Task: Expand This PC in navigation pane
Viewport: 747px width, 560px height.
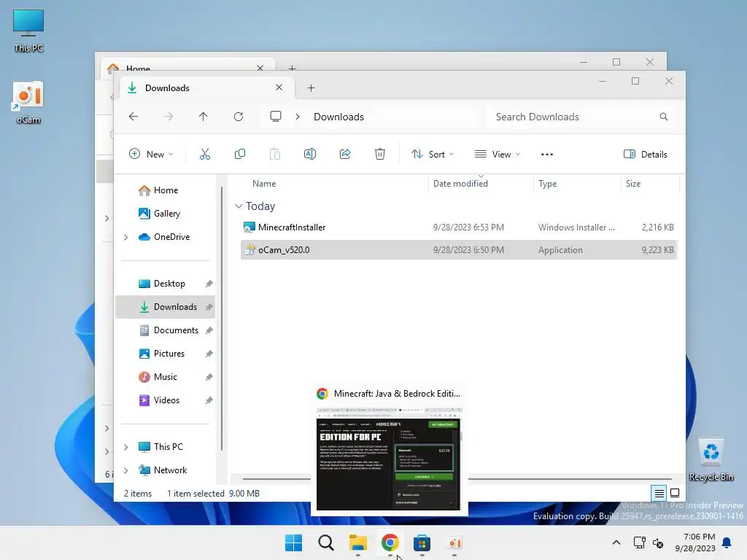Action: tap(125, 447)
